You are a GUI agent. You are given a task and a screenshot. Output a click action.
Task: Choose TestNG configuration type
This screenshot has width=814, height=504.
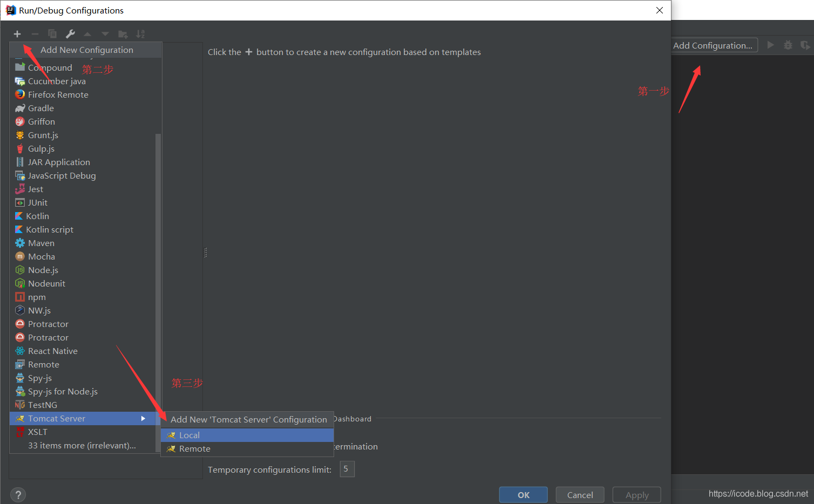pyautogui.click(x=82, y=405)
